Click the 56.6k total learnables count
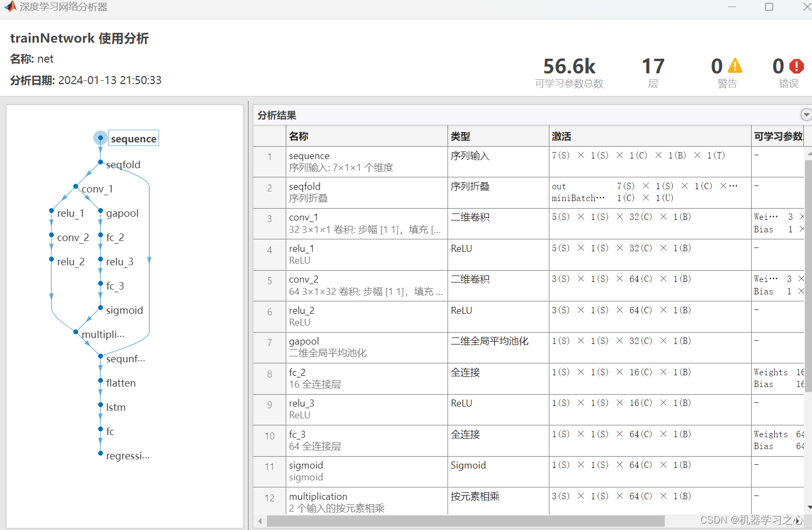 569,66
